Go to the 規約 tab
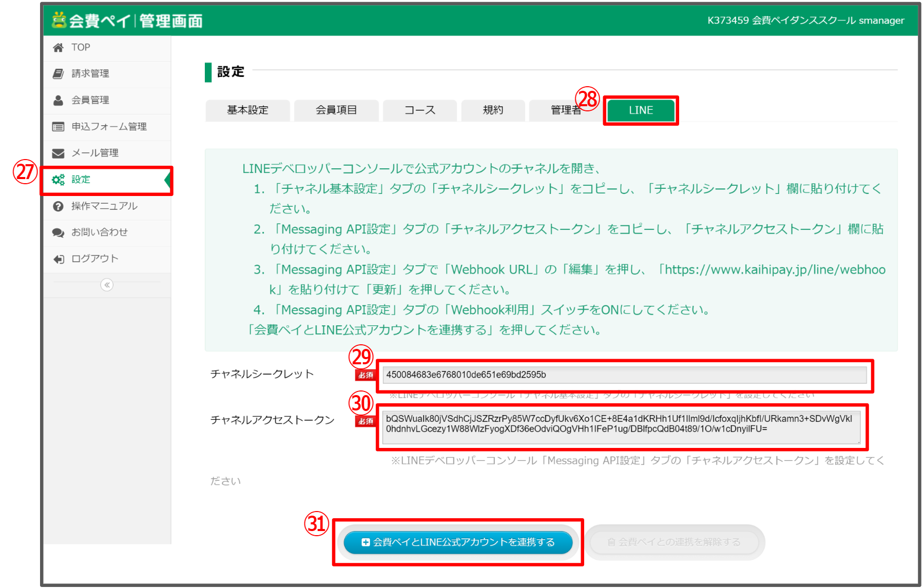Image resolution: width=924 pixels, height=588 pixels. tap(493, 110)
